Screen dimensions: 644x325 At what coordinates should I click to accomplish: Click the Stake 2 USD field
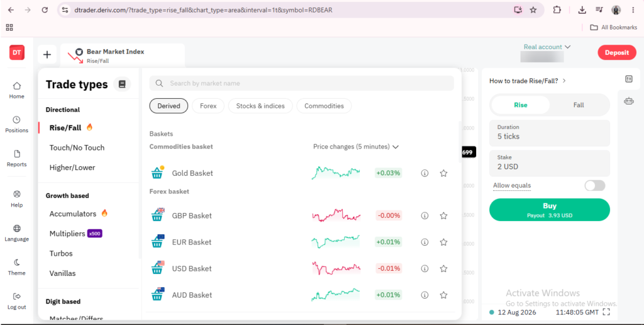(x=550, y=163)
